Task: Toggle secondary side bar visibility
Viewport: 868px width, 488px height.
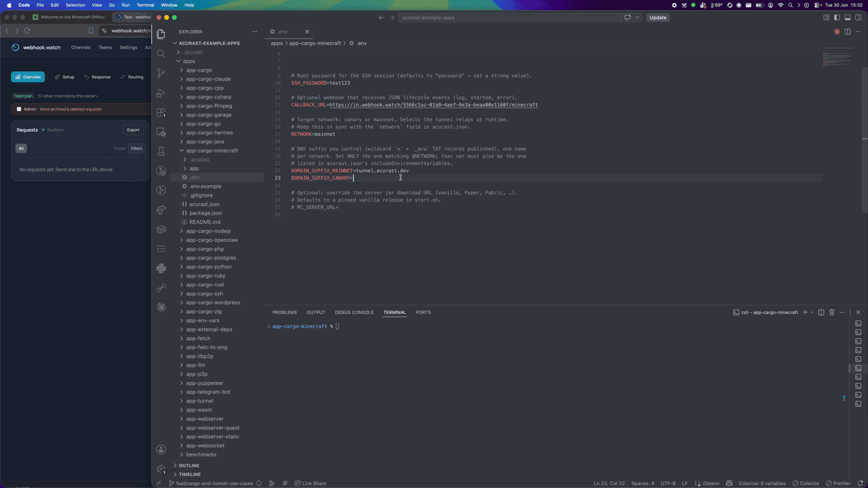Action: click(858, 17)
